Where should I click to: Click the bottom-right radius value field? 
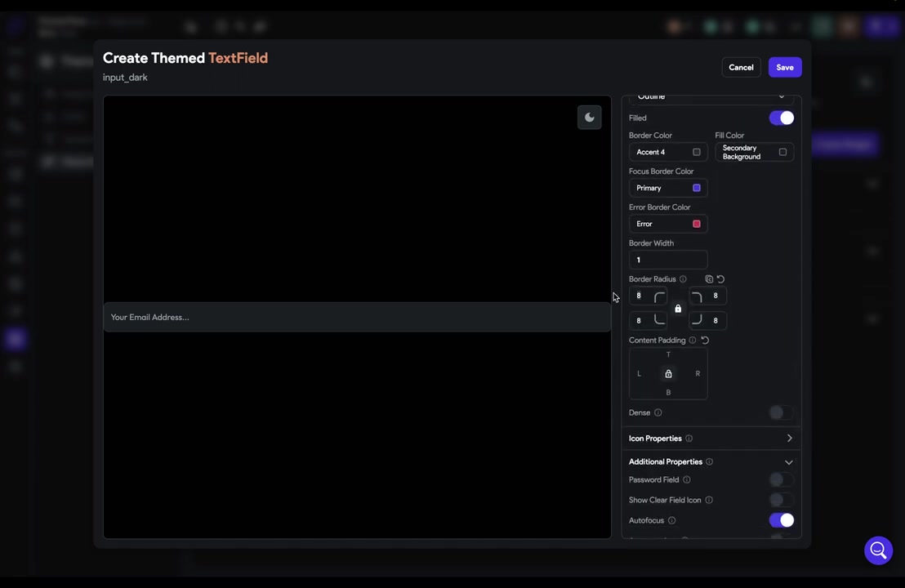click(x=716, y=320)
